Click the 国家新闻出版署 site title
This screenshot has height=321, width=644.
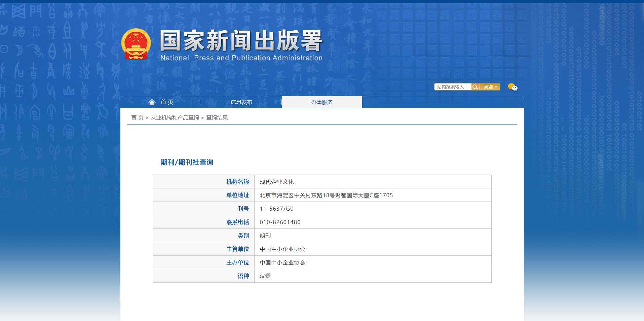coord(241,41)
